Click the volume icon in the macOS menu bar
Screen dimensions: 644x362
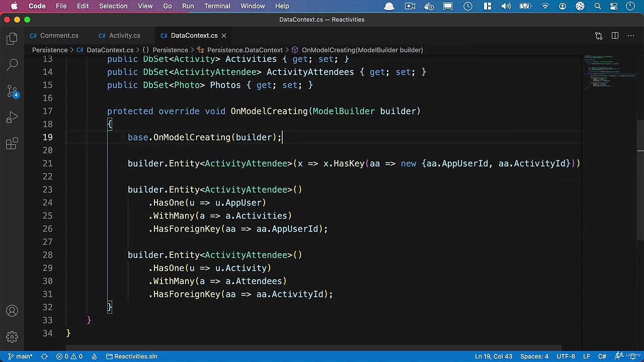click(506, 6)
